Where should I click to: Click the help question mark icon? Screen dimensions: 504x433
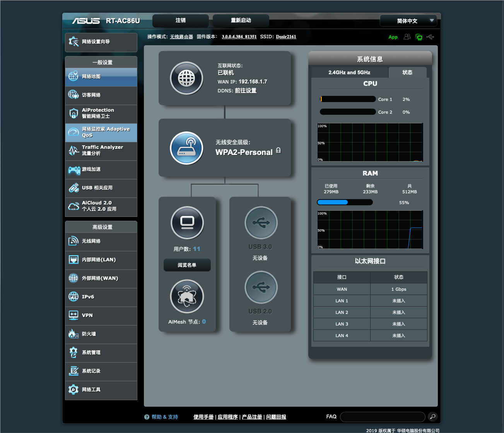point(147,417)
